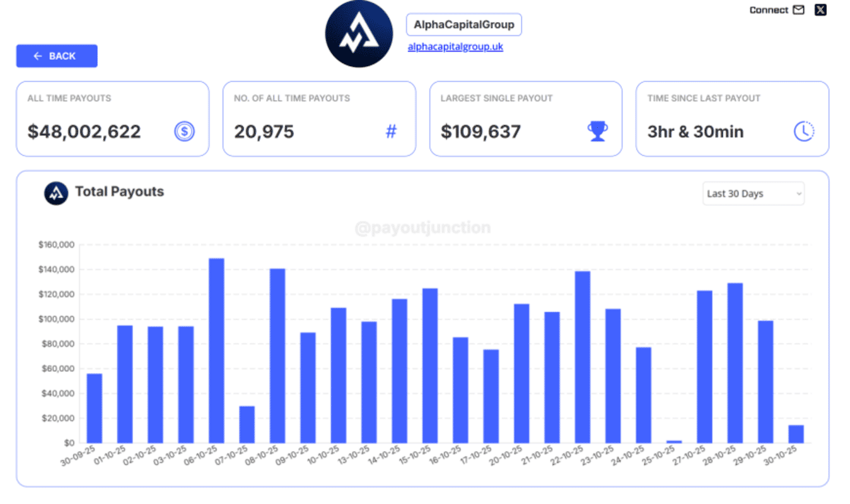The width and height of the screenshot is (850, 504).
Task: Click the $100,000 y-axis label
Action: (x=57, y=319)
